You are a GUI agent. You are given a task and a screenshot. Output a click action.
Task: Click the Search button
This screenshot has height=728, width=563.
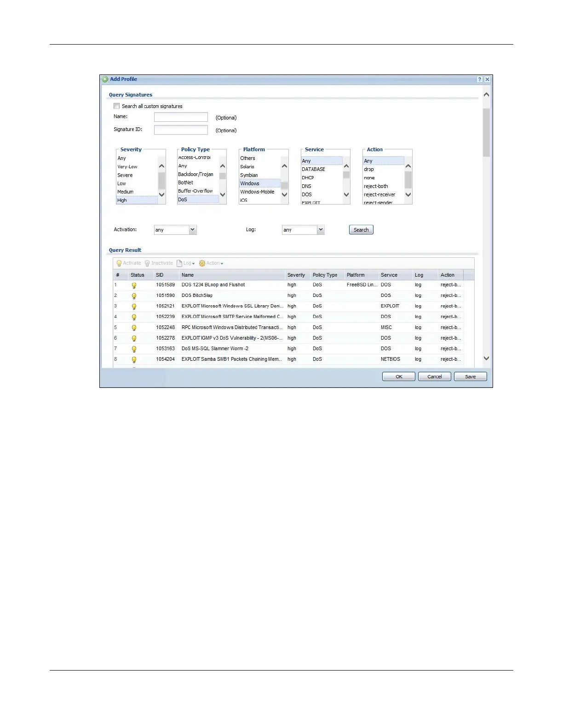click(x=361, y=230)
